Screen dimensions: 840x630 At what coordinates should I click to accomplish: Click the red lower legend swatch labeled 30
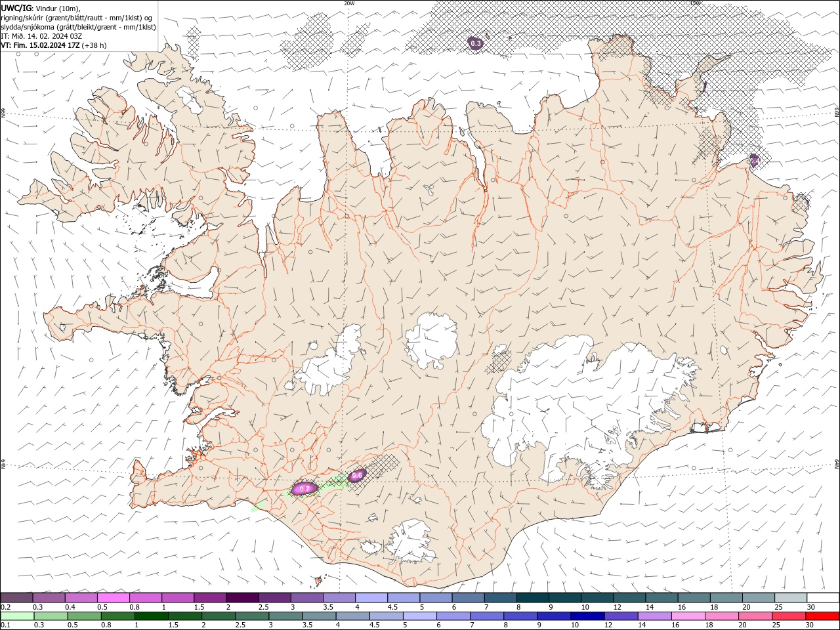(x=822, y=616)
